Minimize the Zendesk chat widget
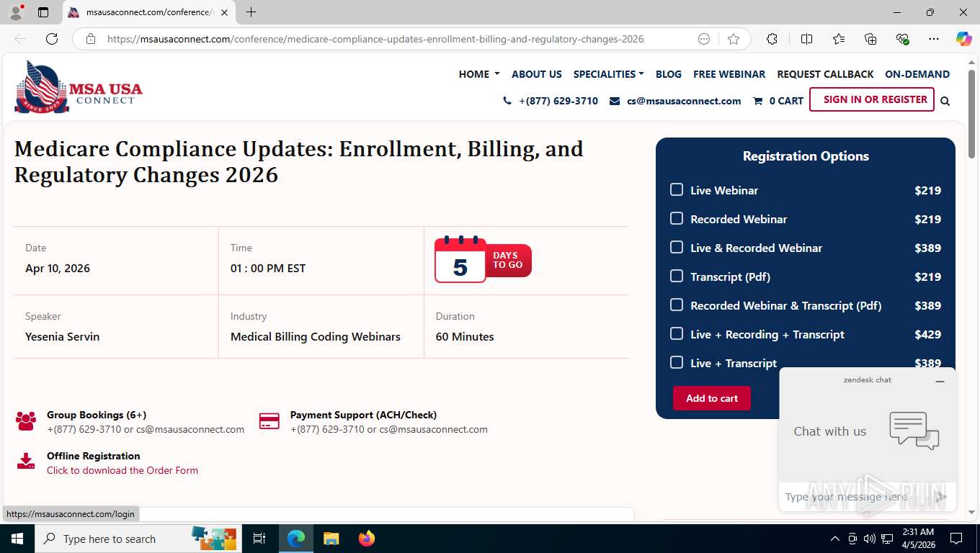This screenshot has width=980, height=553. pyautogui.click(x=940, y=382)
